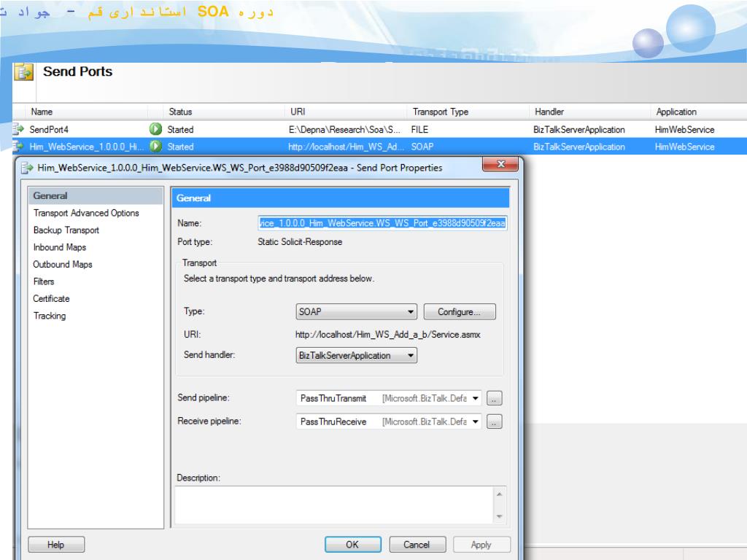The image size is (747, 560).
Task: Click http://localhost/Him_WS_Ad... URI cell in list
Action: 346,147
